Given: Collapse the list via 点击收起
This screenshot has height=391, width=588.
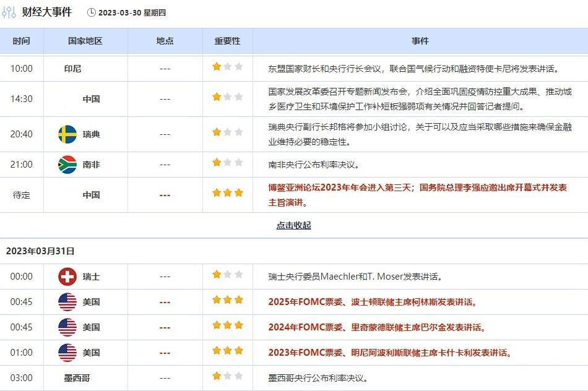Looking at the screenshot, I should [295, 226].
